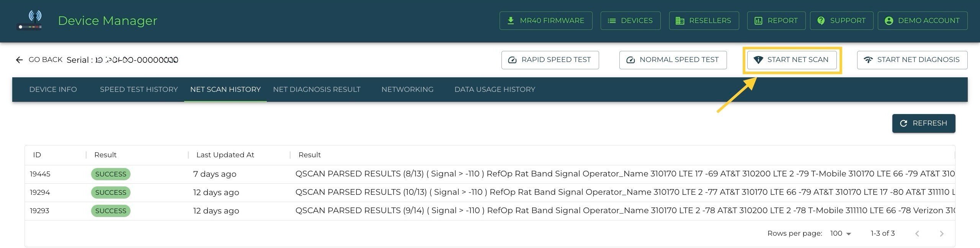Click the Support question mark icon
The image size is (980, 248).
point(821,21)
